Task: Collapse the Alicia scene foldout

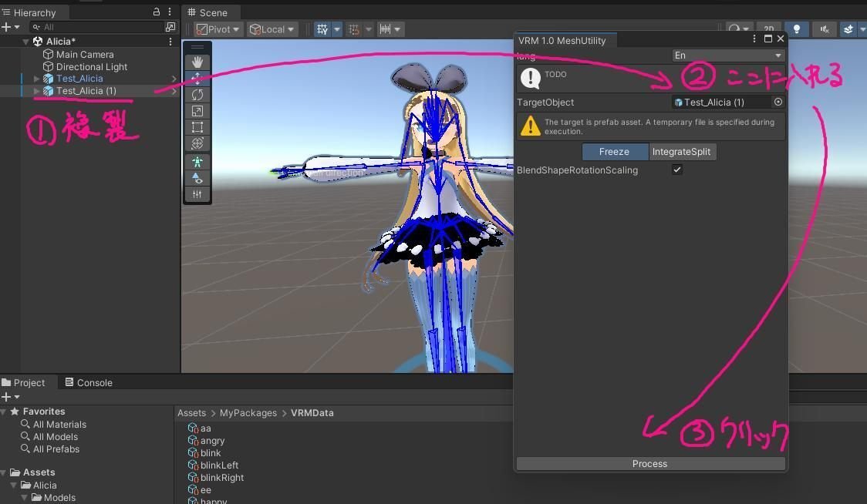Action: [x=25, y=42]
